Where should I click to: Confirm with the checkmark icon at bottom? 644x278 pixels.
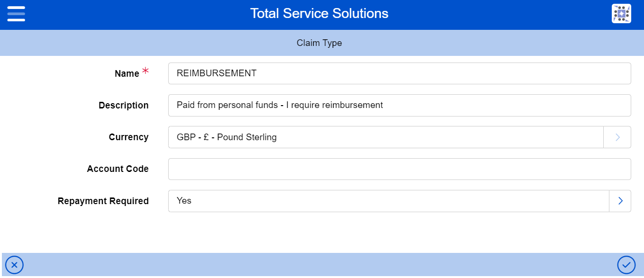(626, 265)
